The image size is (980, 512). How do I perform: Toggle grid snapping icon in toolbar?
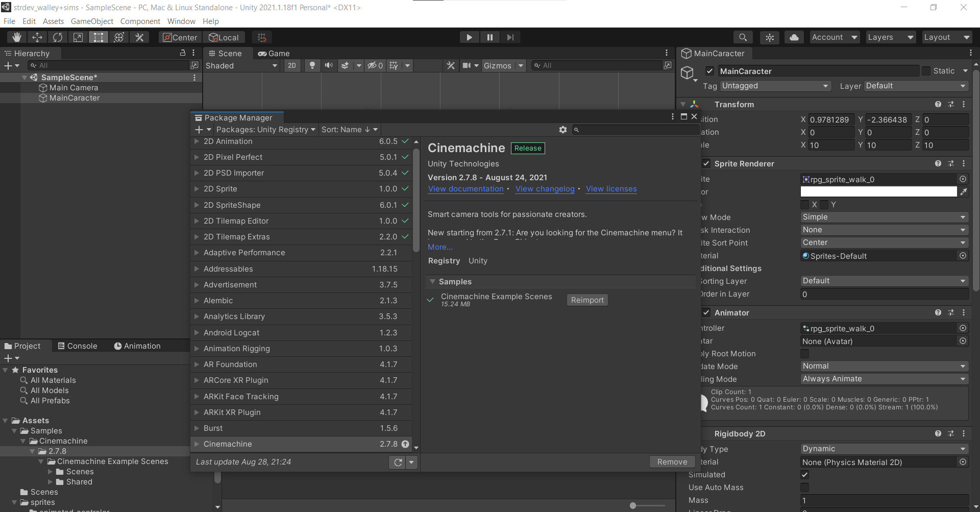(x=262, y=37)
